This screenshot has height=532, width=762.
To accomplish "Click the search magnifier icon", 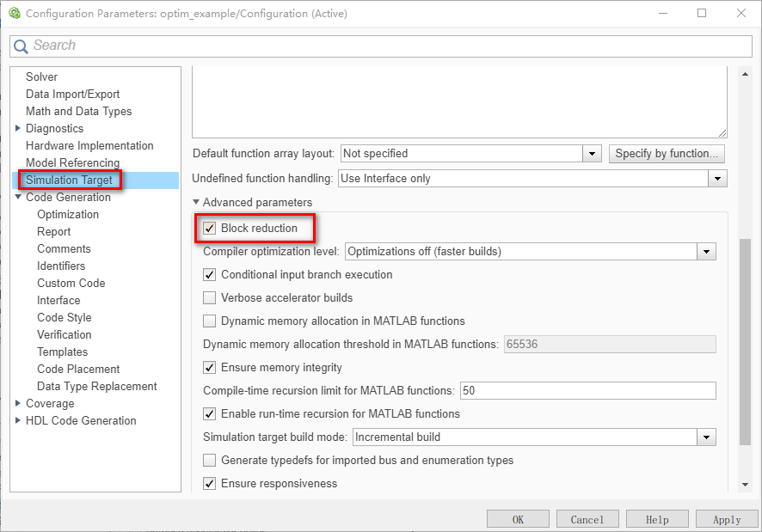I will 21,46.
